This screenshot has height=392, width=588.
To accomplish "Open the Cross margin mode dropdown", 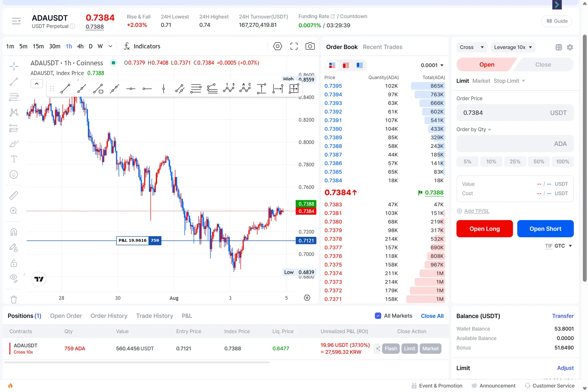I will tap(471, 47).
